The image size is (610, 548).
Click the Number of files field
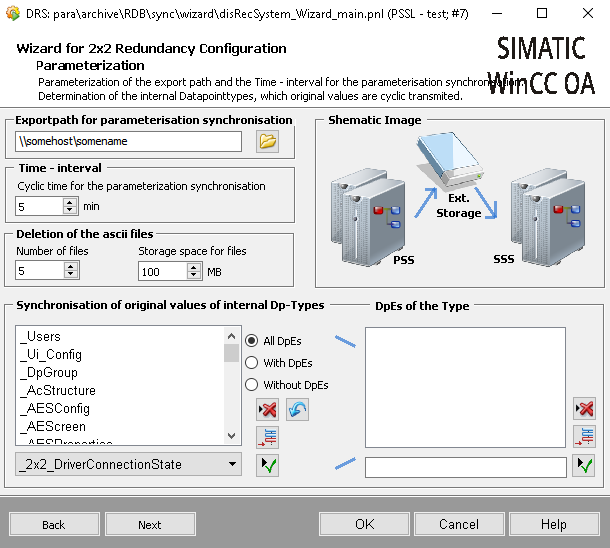pos(40,271)
